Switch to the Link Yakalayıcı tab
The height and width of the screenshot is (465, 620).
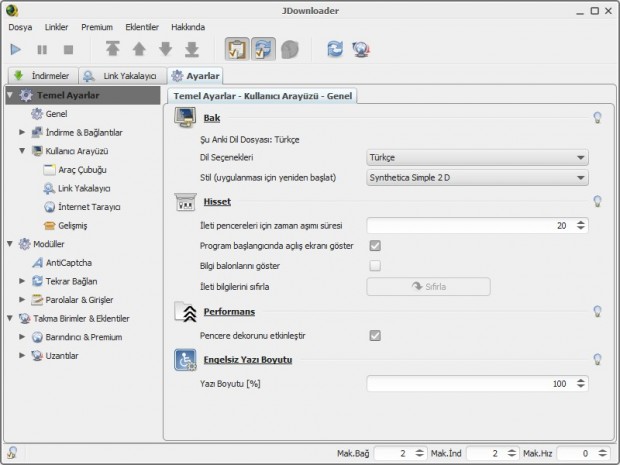click(122, 76)
